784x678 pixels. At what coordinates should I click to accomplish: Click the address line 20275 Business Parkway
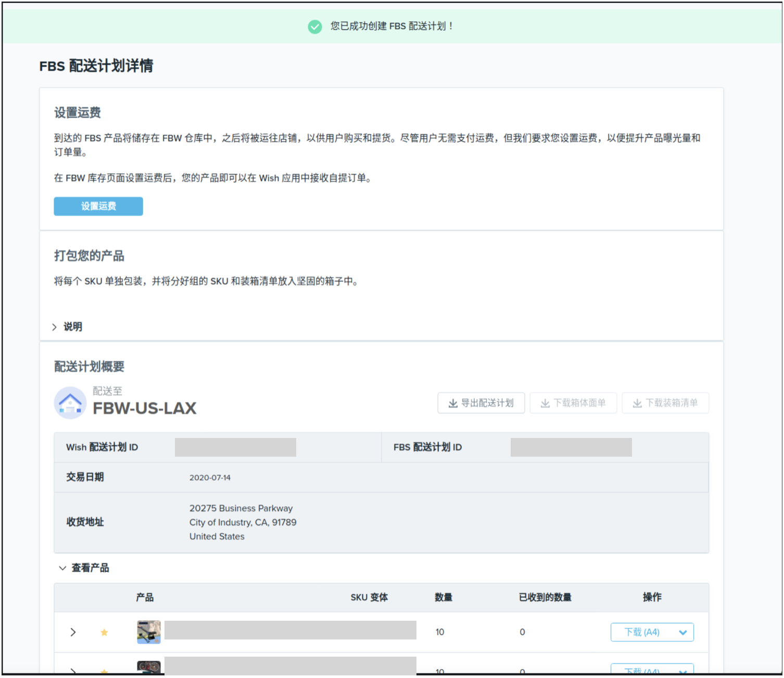241,508
